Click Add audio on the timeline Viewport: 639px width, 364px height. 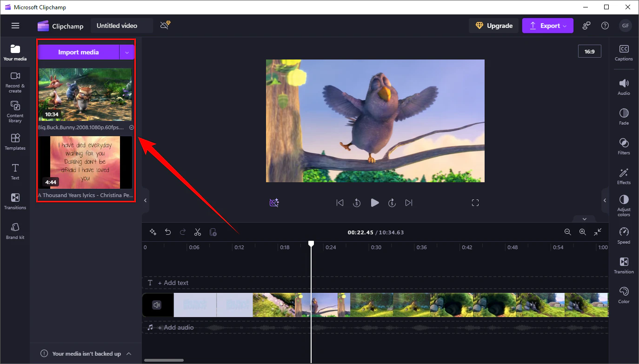175,327
